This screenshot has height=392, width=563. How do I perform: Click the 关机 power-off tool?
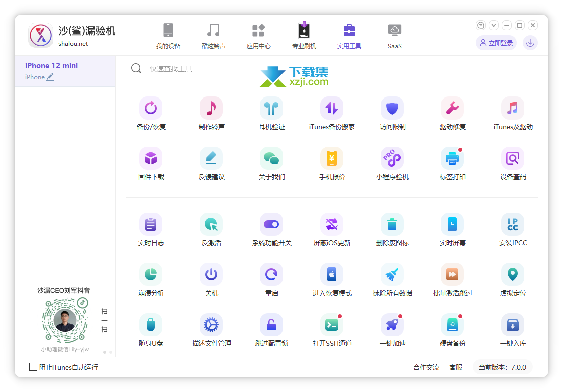click(x=211, y=274)
